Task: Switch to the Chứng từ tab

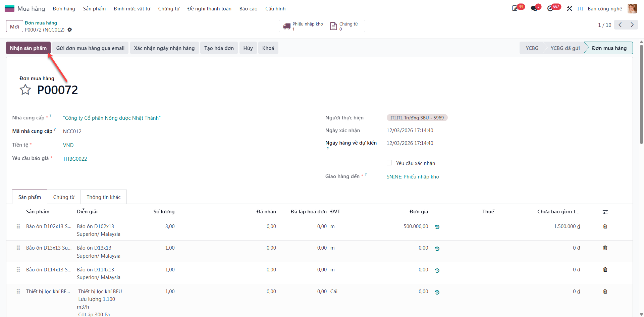Action: 64,197
